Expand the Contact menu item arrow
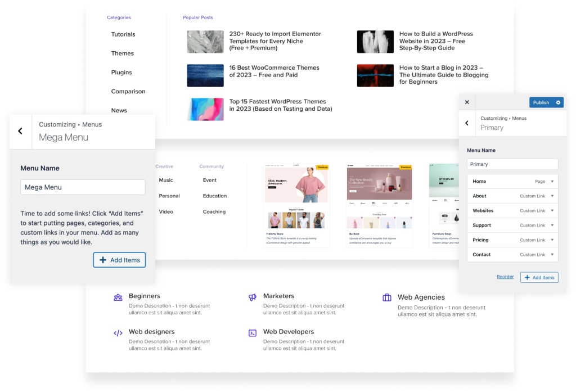The image size is (576, 392). tap(552, 255)
